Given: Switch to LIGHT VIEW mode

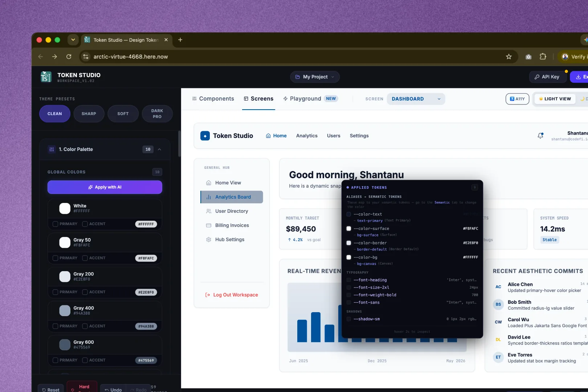Looking at the screenshot, I should pyautogui.click(x=555, y=99).
